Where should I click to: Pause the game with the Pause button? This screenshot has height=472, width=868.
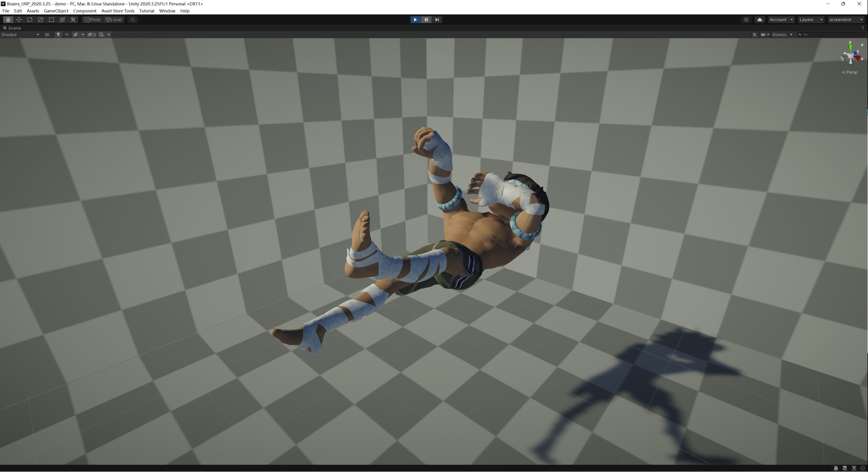(x=426, y=20)
